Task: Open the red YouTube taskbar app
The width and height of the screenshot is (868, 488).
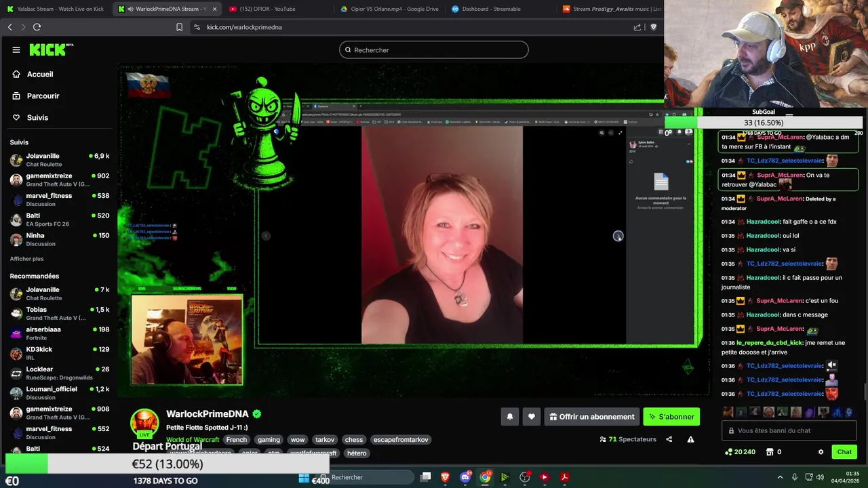Action: [544, 477]
